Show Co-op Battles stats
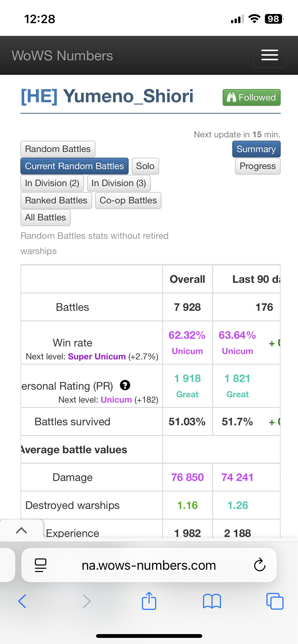Viewport: 298px width, 644px height. (128, 200)
